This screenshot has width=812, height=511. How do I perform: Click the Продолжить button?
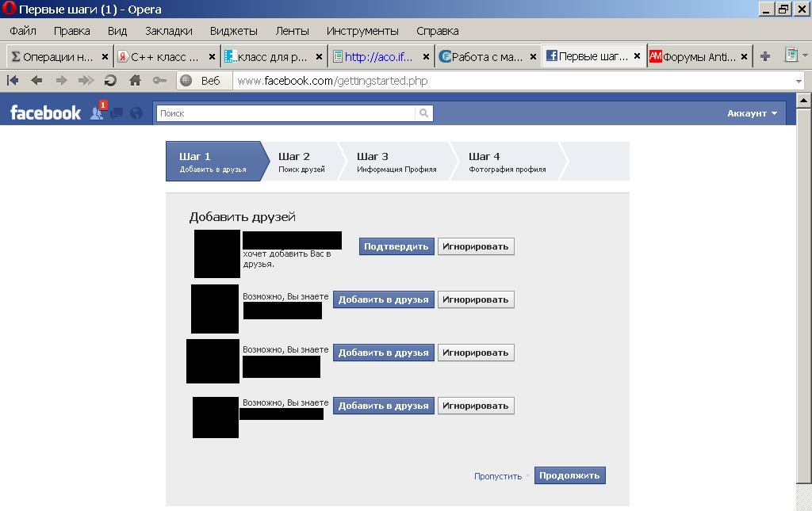(x=569, y=475)
